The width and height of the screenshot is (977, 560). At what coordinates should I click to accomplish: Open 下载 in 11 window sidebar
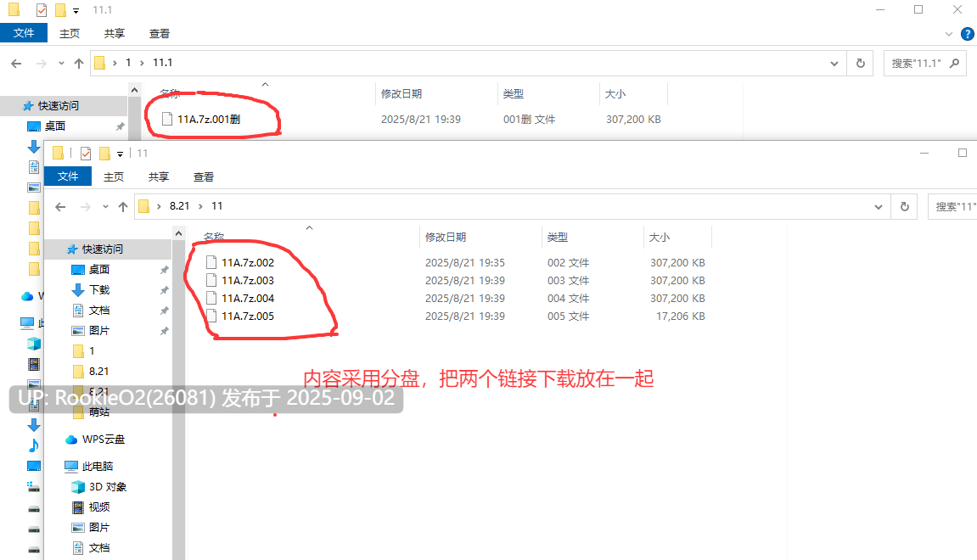tap(99, 289)
